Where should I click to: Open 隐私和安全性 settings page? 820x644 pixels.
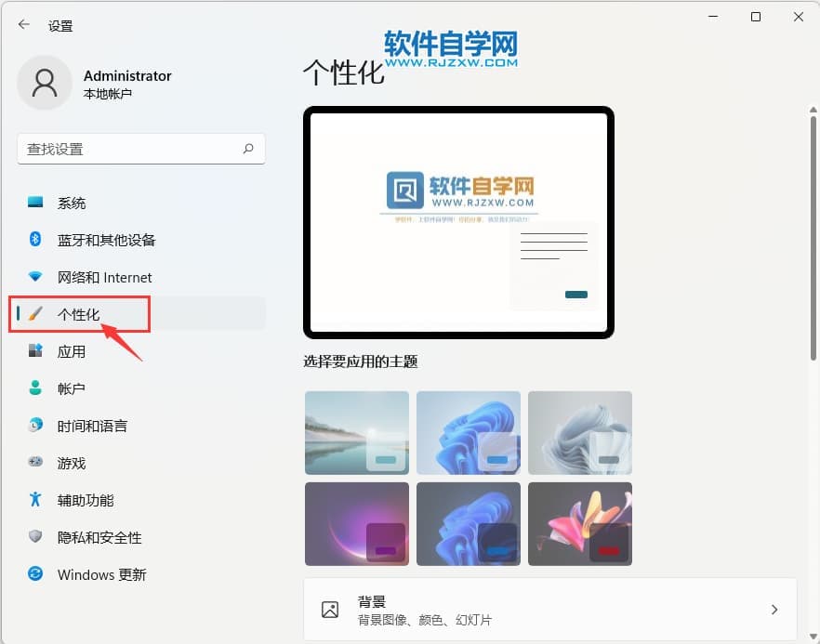(99, 537)
